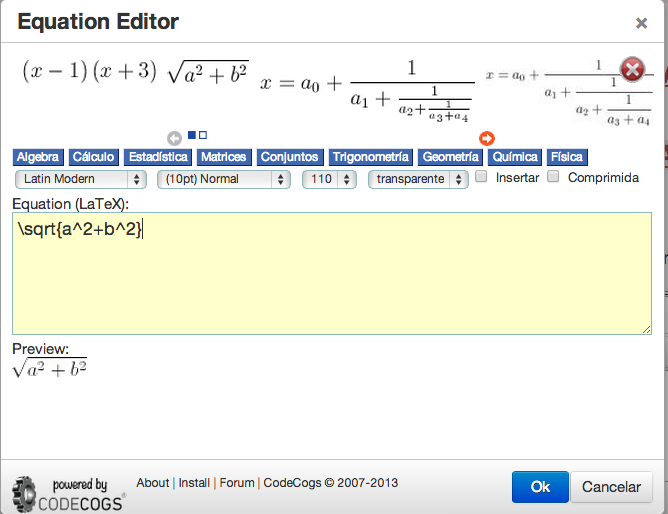This screenshot has width=668, height=514.
Task: Toggle the Comprimida checkbox
Action: coord(553,177)
